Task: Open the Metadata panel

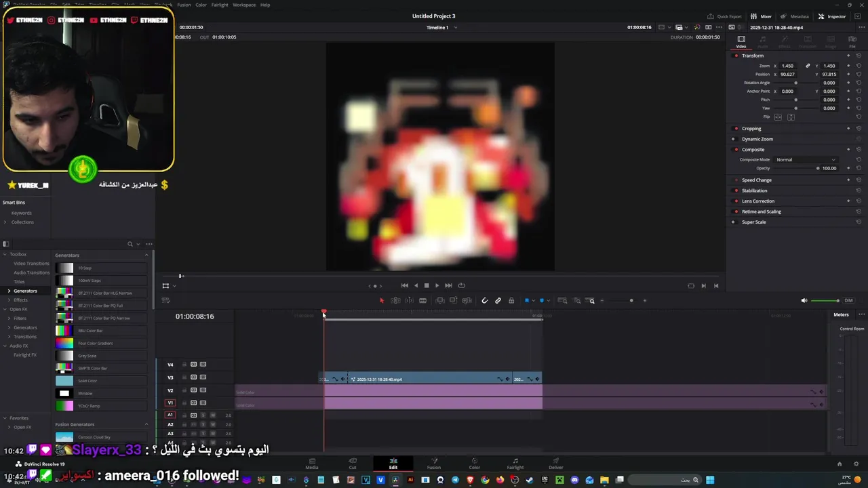Action: [x=794, y=16]
